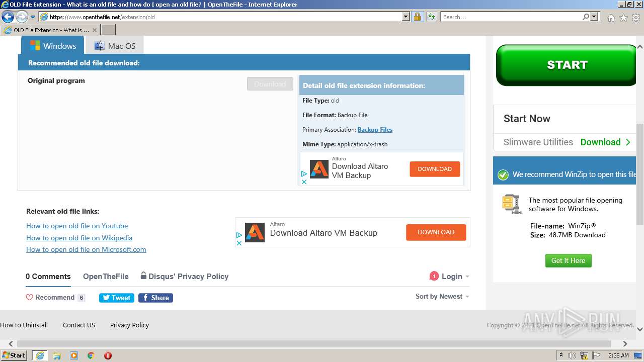The image size is (644, 362).
Task: Click Internet Explorer taskbar icon
Action: tap(39, 355)
